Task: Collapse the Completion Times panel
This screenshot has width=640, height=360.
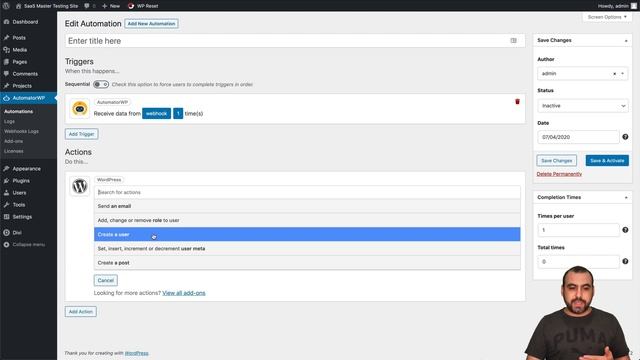Action: pyautogui.click(x=626, y=198)
